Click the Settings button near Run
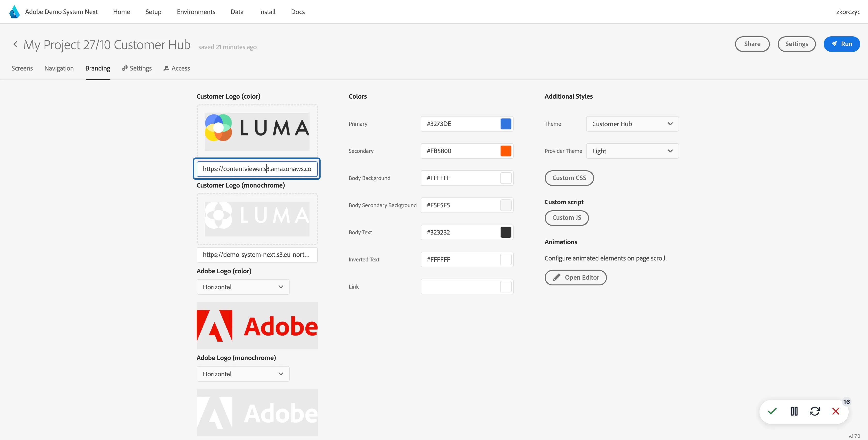The width and height of the screenshot is (868, 440). 797,44
